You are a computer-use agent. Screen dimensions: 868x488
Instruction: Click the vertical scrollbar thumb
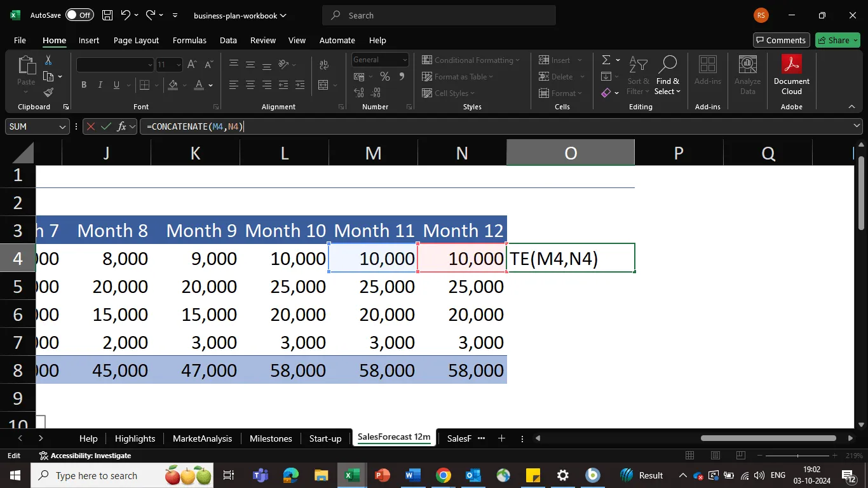pos(862,193)
